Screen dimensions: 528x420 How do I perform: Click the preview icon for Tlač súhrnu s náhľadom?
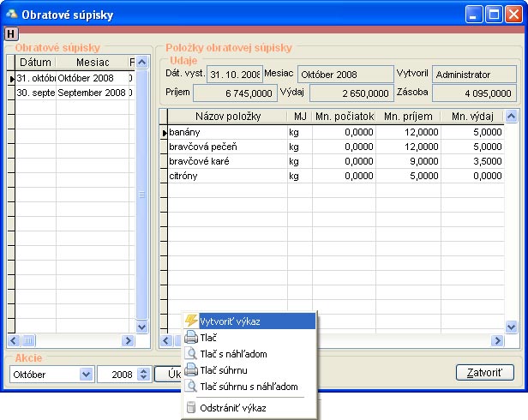190,387
